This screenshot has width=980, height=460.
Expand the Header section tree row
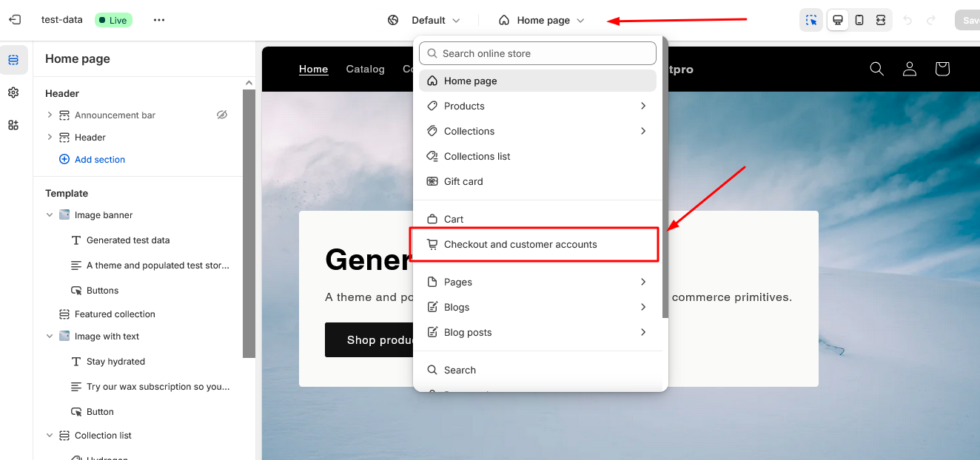click(x=50, y=137)
